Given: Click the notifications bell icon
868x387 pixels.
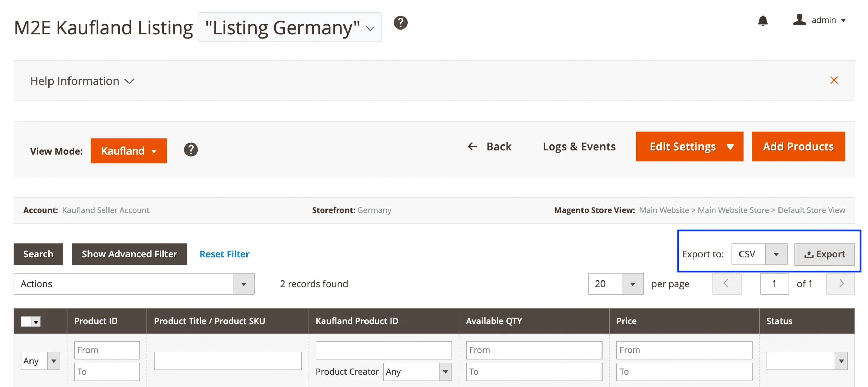Looking at the screenshot, I should click(x=763, y=21).
